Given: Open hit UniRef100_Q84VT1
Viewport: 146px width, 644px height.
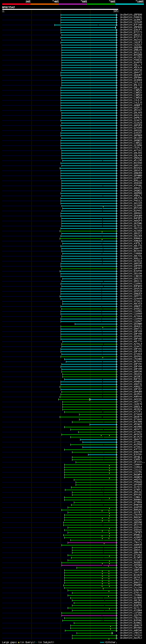Looking at the screenshot, I should (x=131, y=439).
